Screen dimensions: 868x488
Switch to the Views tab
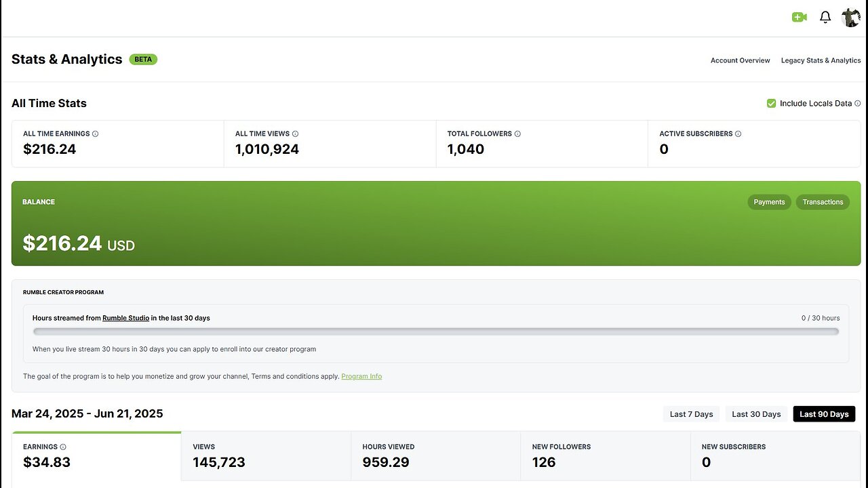266,455
